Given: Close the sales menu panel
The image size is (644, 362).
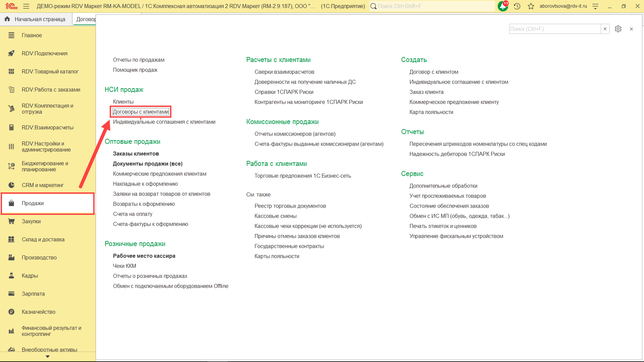Looking at the screenshot, I should pos(631,29).
